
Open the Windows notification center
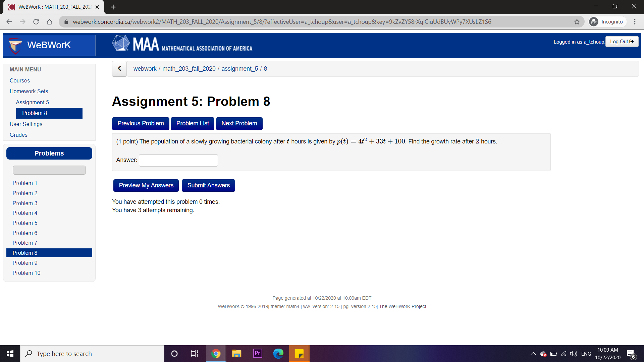pos(631,354)
